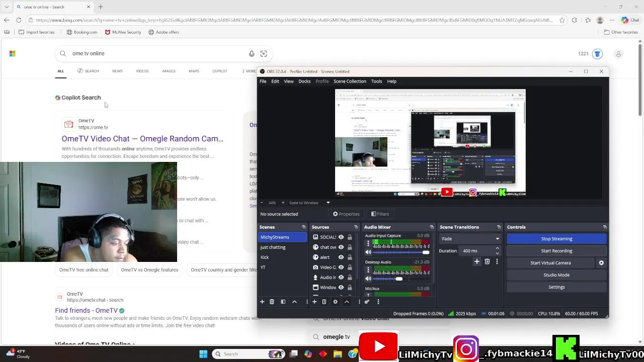This screenshot has width=644, height=362.
Task: Expand More options in Bing tabs
Action: pos(249,71)
